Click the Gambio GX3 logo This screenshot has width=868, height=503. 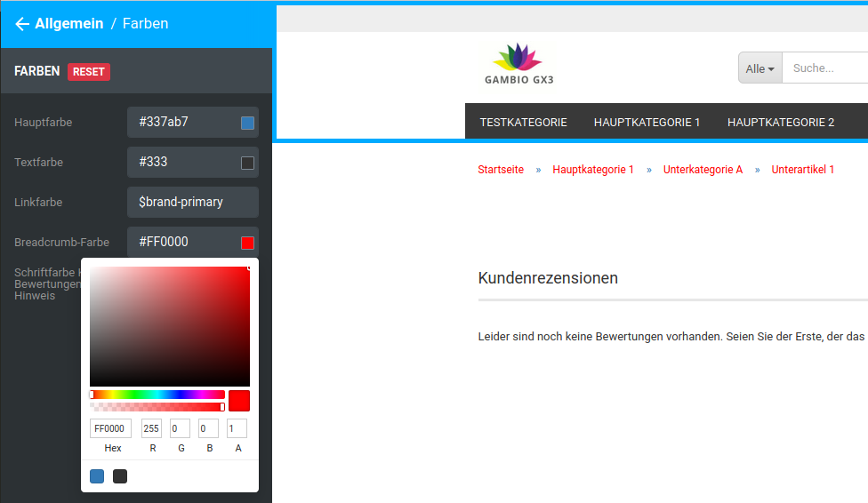pyautogui.click(x=518, y=64)
